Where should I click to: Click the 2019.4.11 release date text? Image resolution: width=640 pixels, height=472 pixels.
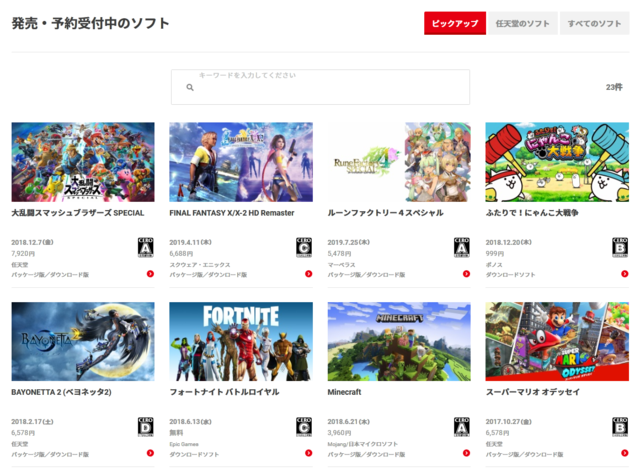click(190, 242)
